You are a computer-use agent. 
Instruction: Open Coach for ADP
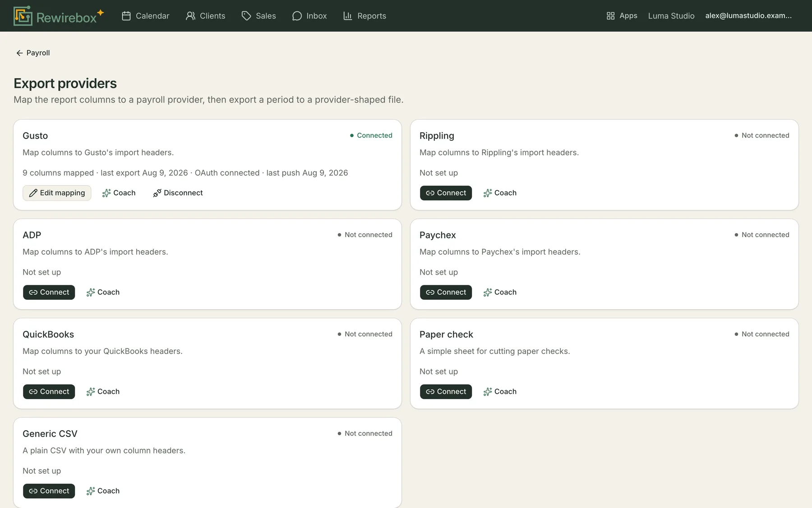coord(103,292)
